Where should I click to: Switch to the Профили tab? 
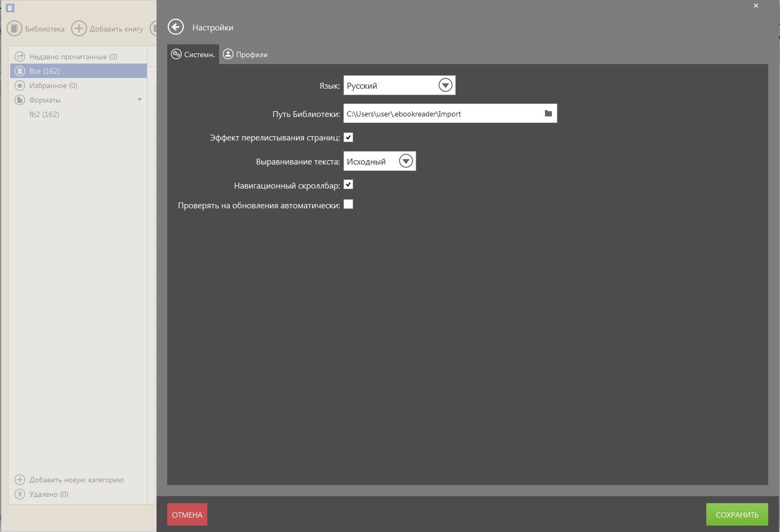[246, 54]
